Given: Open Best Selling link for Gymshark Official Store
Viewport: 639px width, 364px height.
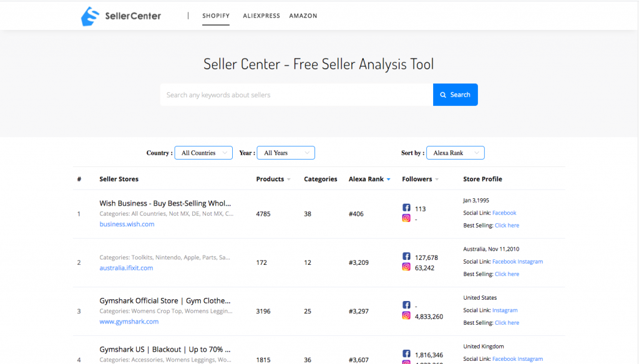Looking at the screenshot, I should [x=507, y=323].
